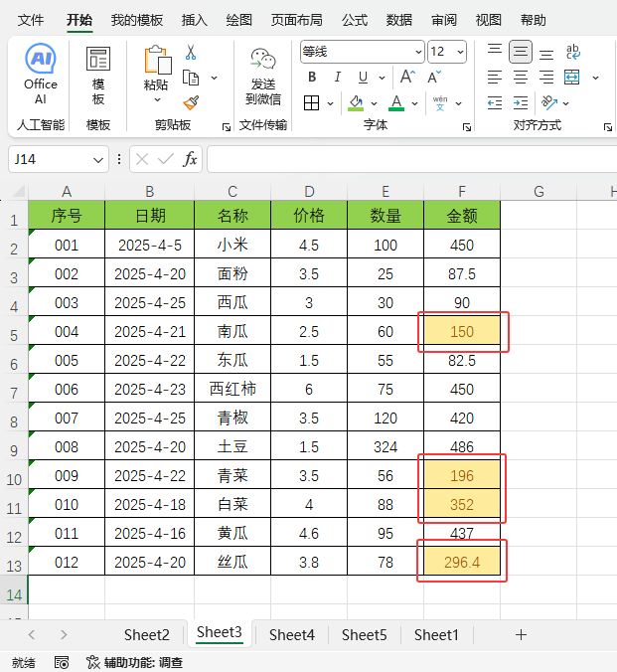Viewport: 617px width, 672px height.
Task: Switch to Sheet2 worksheet
Action: (x=147, y=634)
